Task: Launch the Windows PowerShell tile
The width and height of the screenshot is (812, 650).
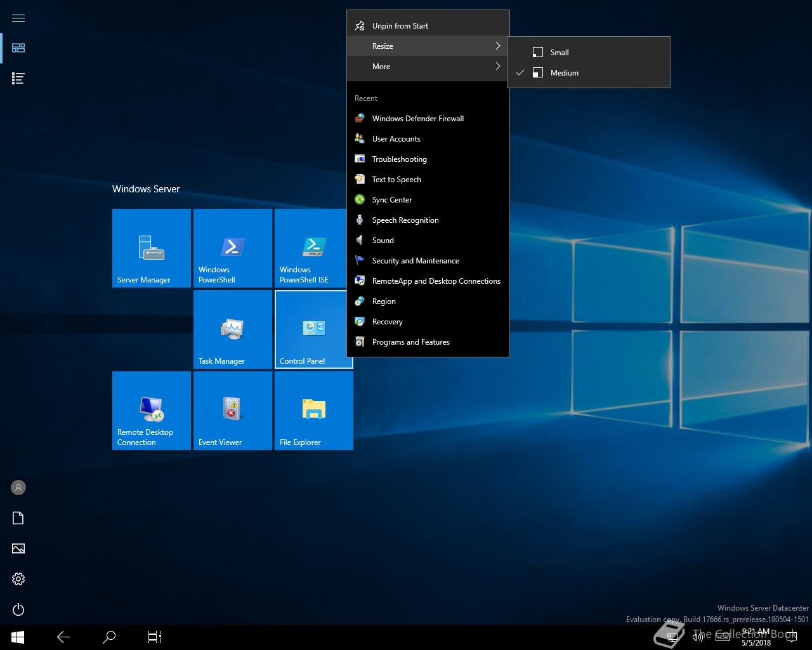Action: pyautogui.click(x=233, y=248)
